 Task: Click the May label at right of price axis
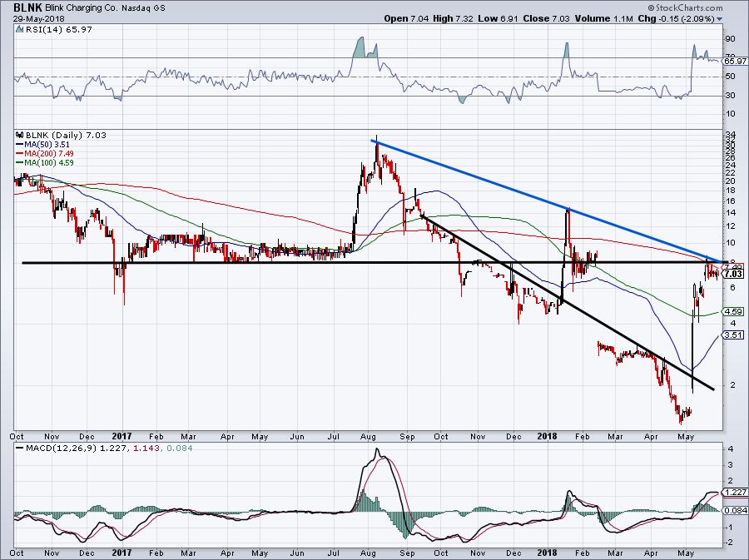[x=686, y=436]
